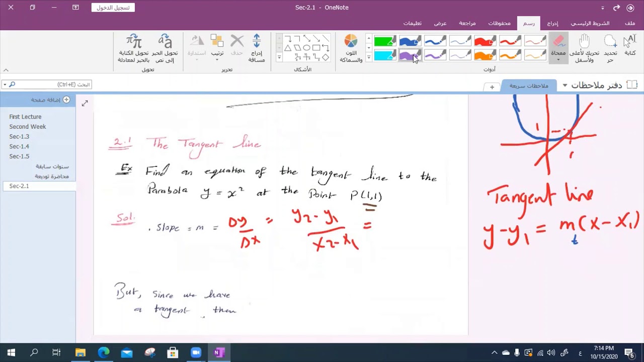This screenshot has width=644, height=362.
Task: Click the Delete X button in ribbon
Action: tap(237, 45)
